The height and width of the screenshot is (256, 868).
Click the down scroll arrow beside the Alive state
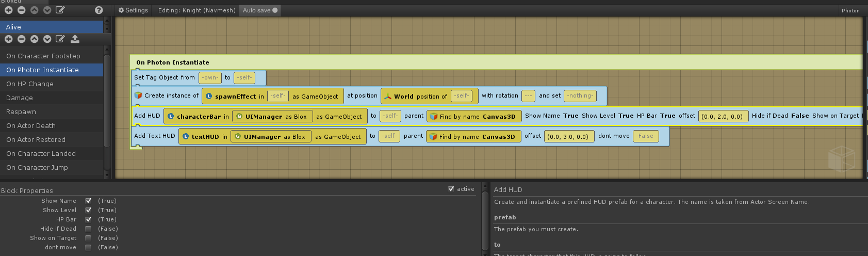click(x=107, y=29)
